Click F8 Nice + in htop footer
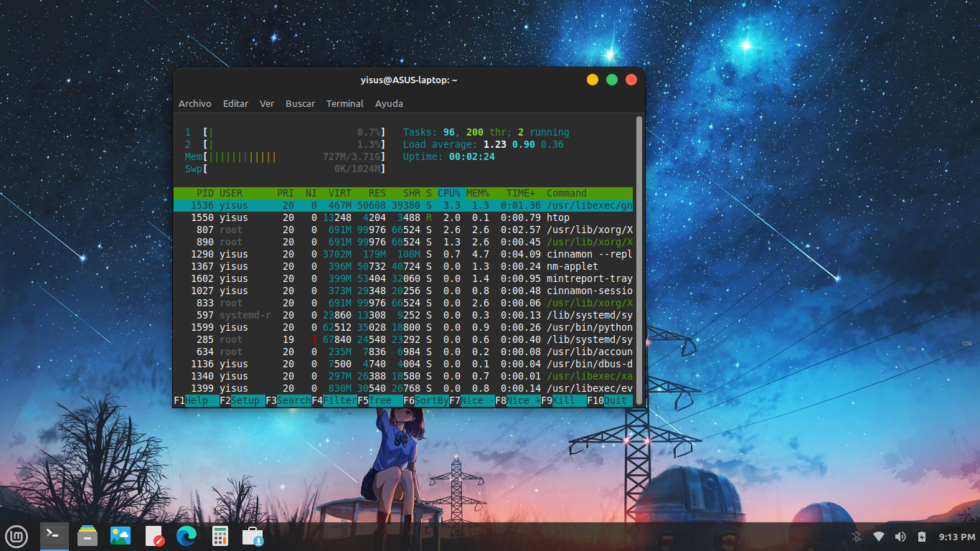Viewport: 980px width, 551px height. click(x=518, y=400)
